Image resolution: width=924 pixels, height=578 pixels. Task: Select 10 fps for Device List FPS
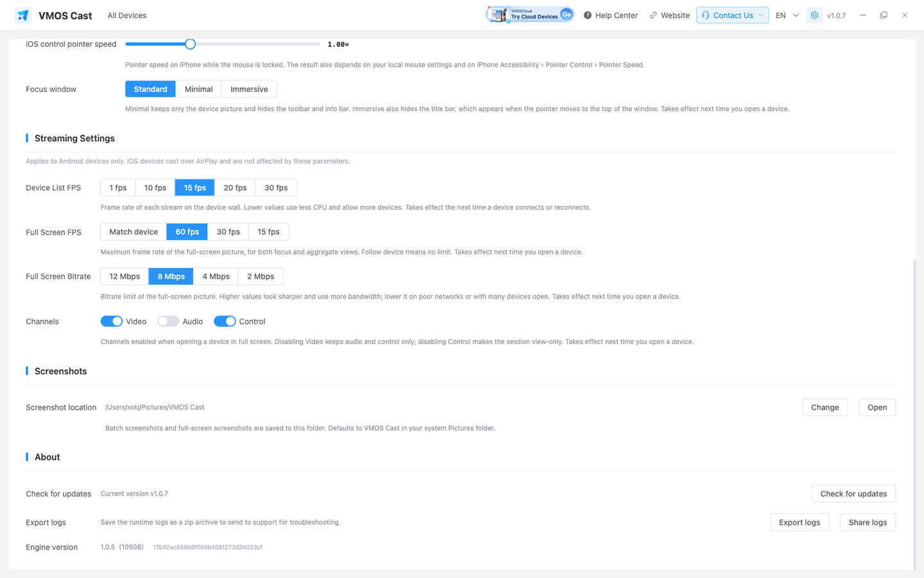point(155,188)
